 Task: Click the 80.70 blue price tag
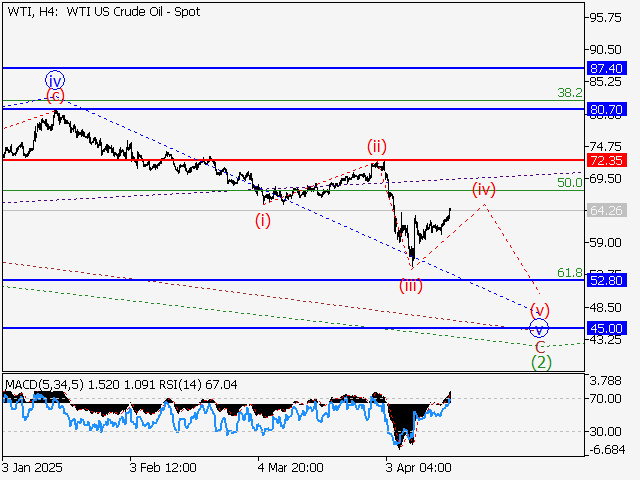pos(607,108)
